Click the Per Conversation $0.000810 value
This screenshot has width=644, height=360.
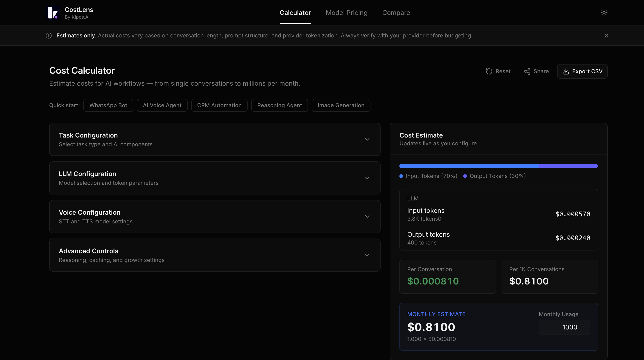pyautogui.click(x=433, y=281)
